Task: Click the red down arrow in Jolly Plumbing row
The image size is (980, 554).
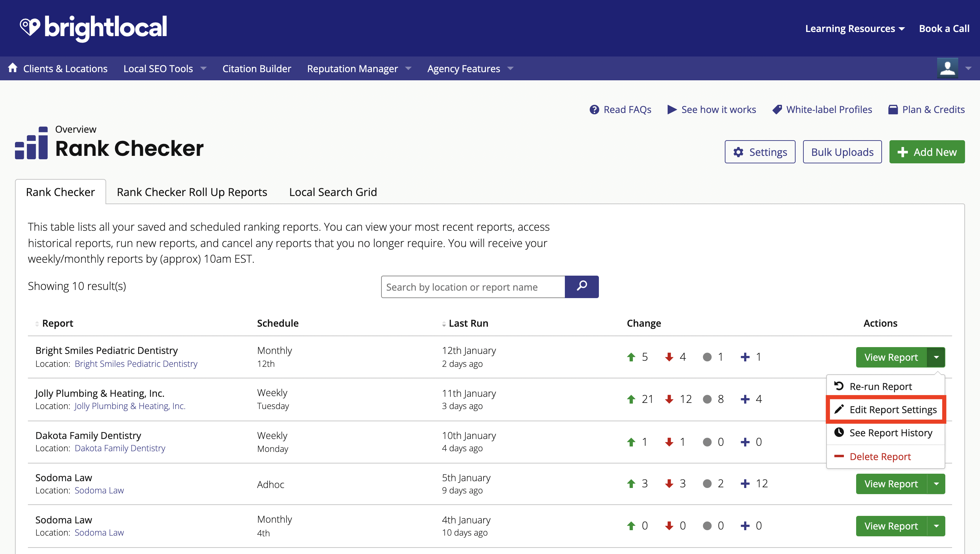Action: [x=669, y=399]
